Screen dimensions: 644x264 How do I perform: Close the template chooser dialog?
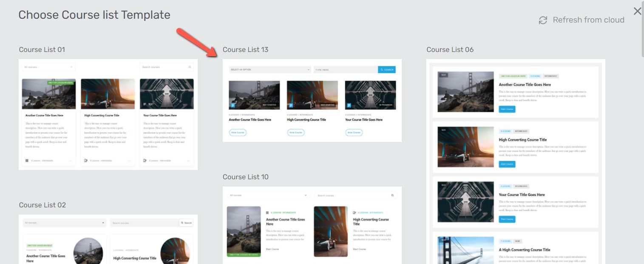637,11
